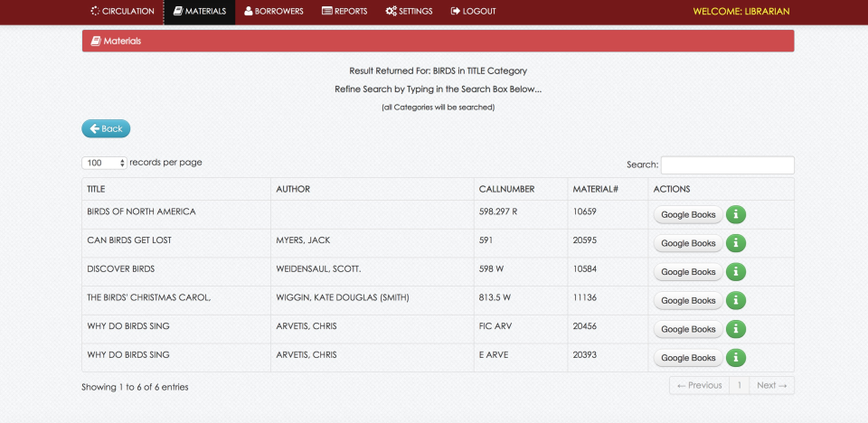Open the Reports menu
This screenshot has width=868, height=423.
[x=344, y=11]
